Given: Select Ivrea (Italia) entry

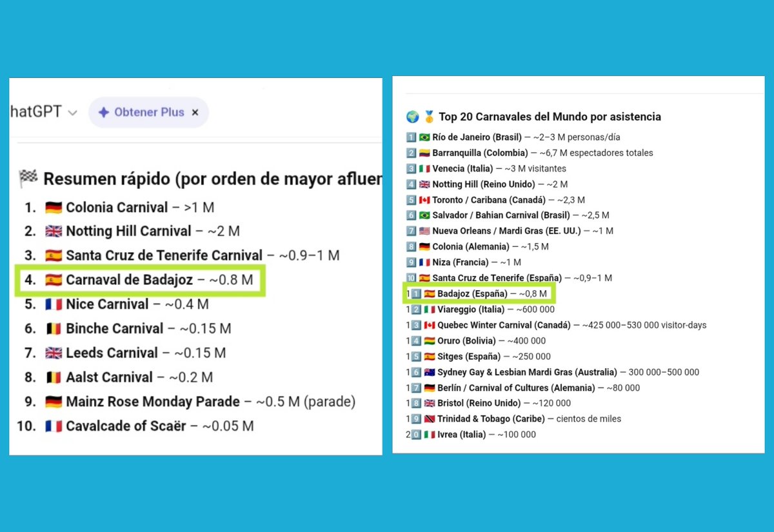Looking at the screenshot, I should (486, 435).
